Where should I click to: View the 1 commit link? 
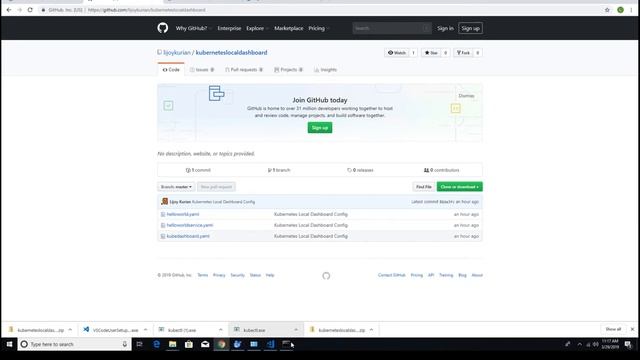click(198, 170)
